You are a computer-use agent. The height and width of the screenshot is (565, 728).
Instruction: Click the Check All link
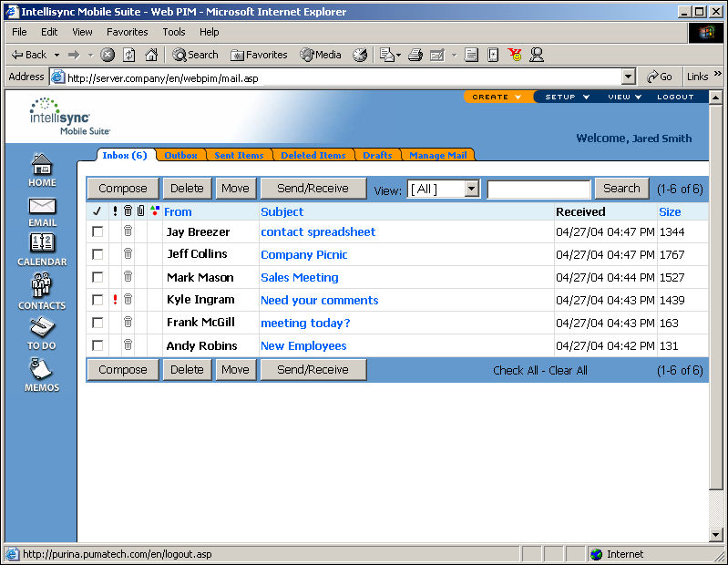[x=516, y=371]
